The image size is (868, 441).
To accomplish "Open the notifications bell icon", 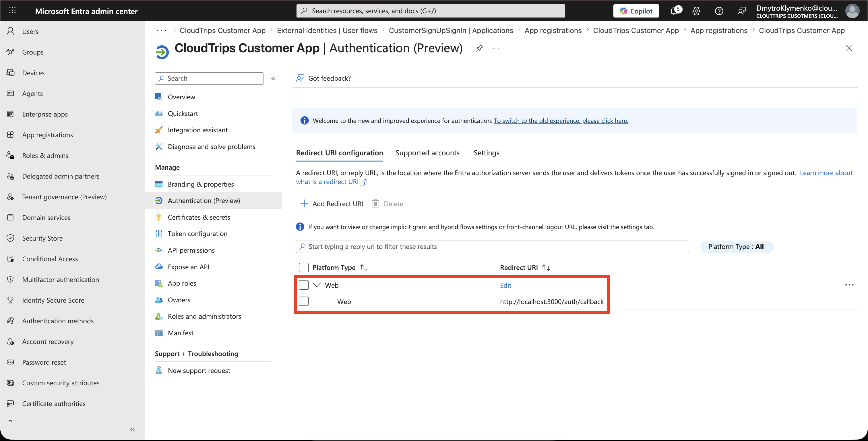I will 674,11.
